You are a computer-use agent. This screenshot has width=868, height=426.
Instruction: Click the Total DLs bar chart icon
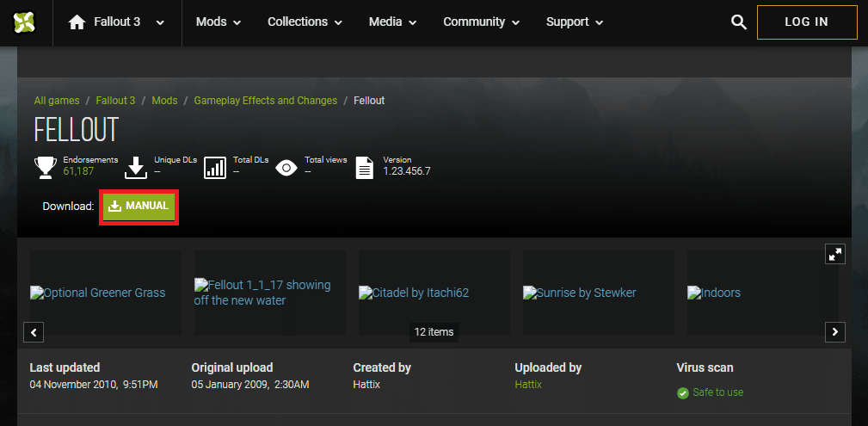point(215,167)
